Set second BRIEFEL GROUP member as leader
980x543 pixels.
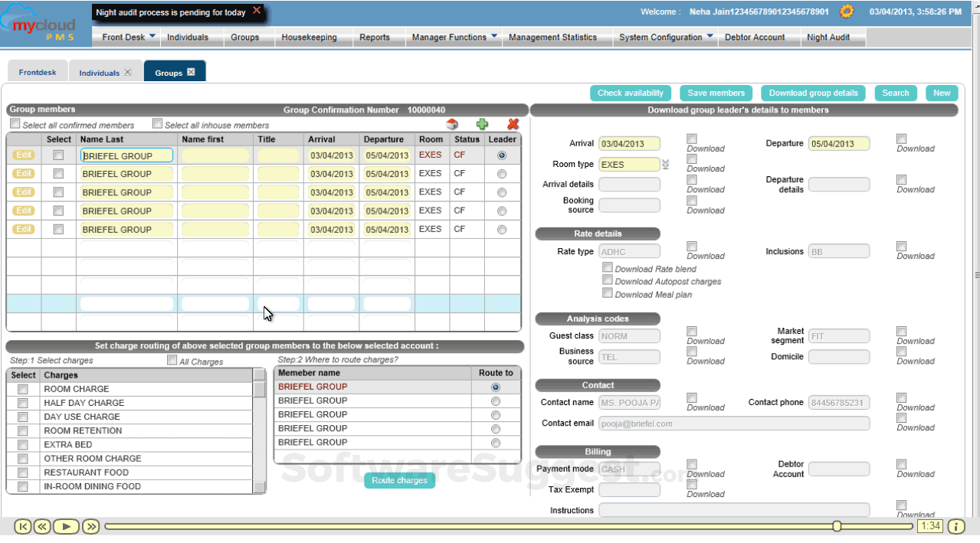pyautogui.click(x=502, y=174)
